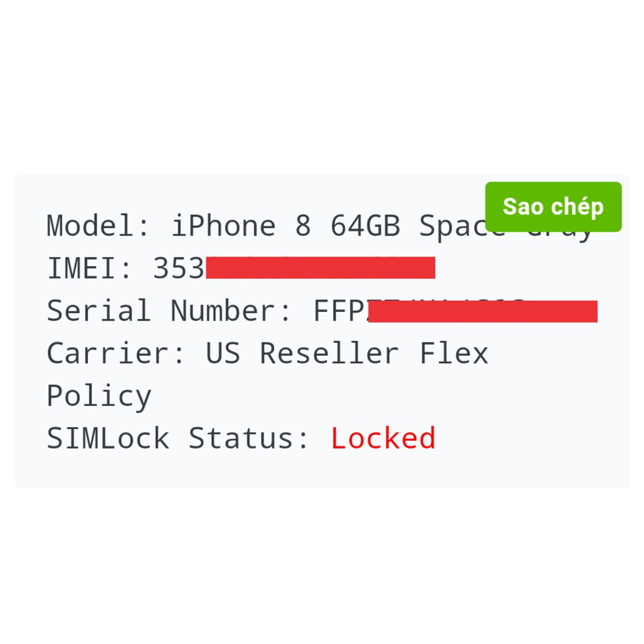Click the word Flex

pyautogui.click(x=453, y=353)
